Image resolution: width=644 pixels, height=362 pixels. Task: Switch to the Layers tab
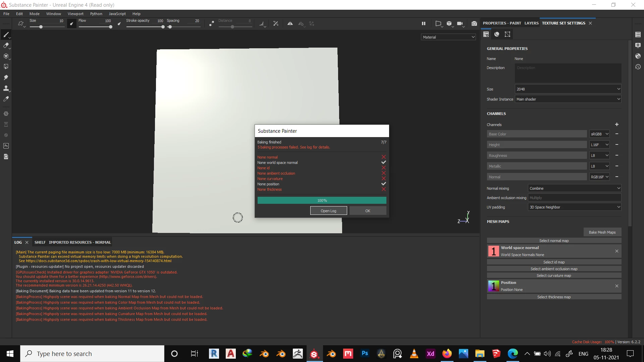pos(531,23)
